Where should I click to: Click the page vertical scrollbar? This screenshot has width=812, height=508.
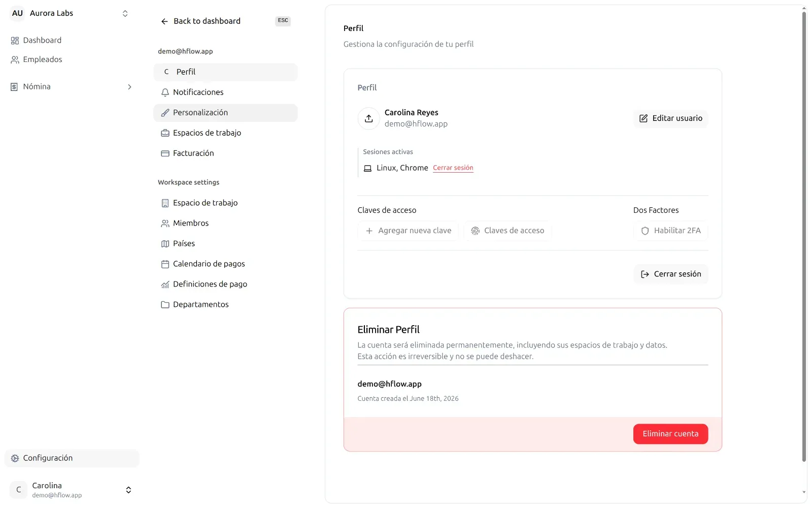coord(804,236)
